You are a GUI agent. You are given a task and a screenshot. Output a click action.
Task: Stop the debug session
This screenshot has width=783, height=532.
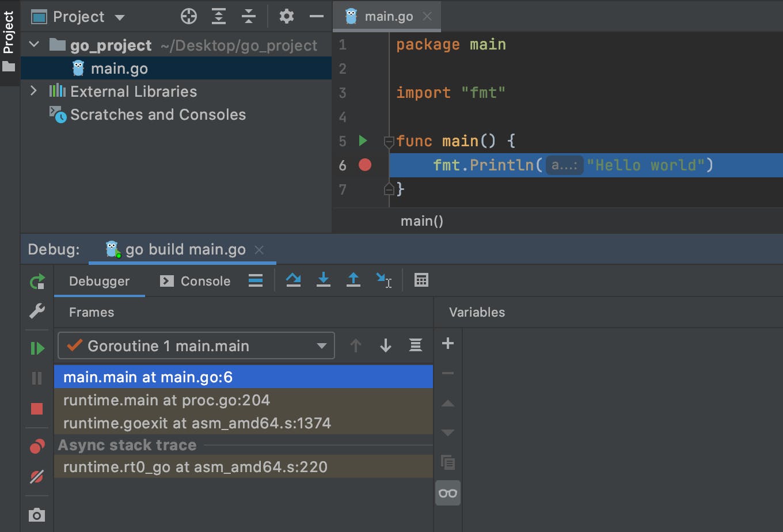tap(37, 409)
